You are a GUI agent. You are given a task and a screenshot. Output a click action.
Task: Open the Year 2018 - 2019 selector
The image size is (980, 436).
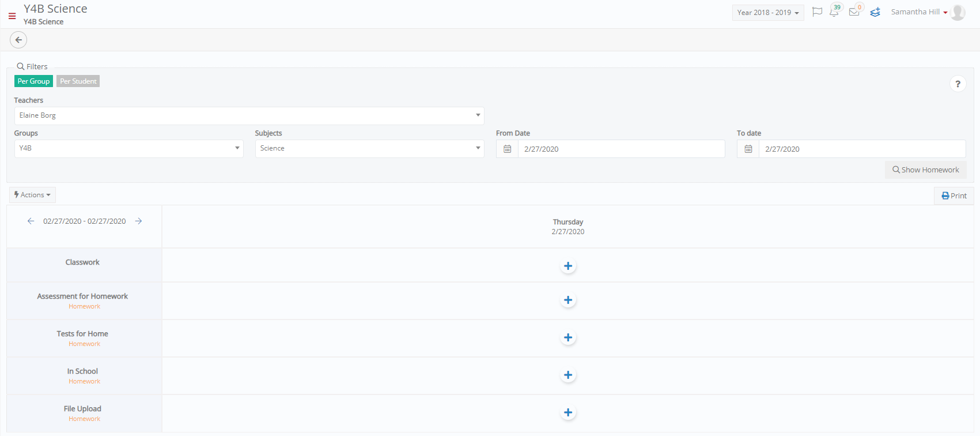[768, 13]
